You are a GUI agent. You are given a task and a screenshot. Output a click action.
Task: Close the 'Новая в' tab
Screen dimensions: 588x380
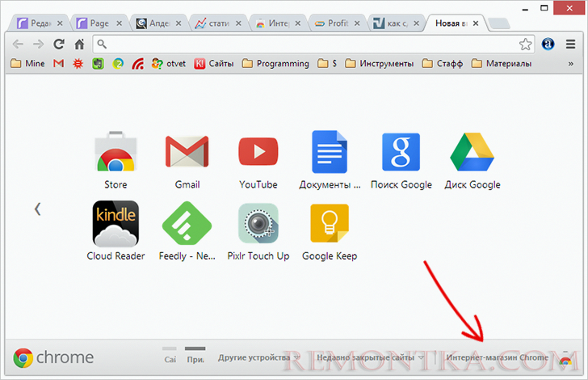(476, 23)
